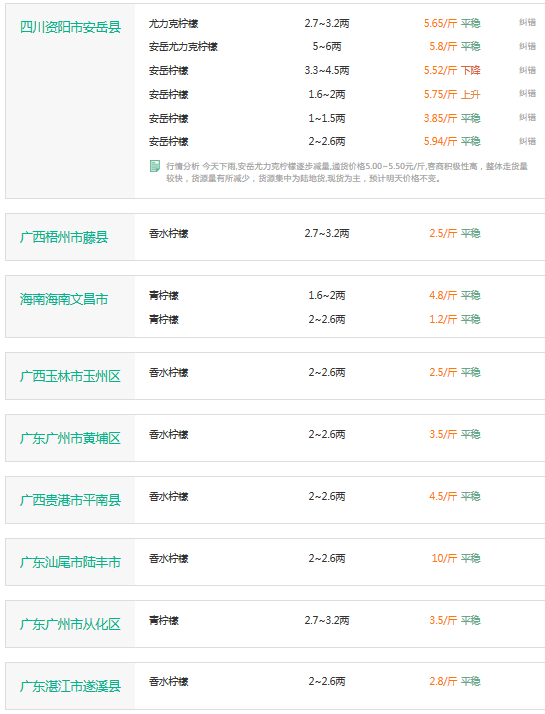Click 纠错 for 尤力克柠檬 2.7~3.2两 row
The width and height of the screenshot is (545, 714).
coord(527,22)
